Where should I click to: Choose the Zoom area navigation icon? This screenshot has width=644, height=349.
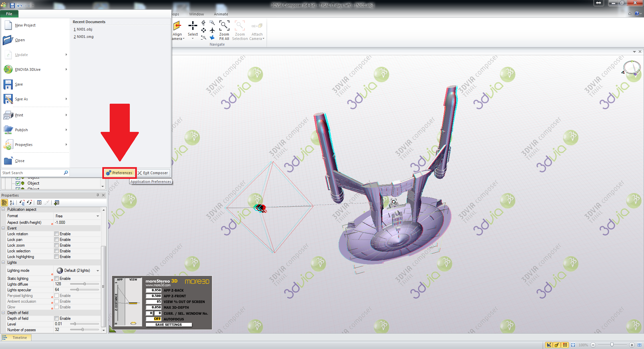click(212, 23)
